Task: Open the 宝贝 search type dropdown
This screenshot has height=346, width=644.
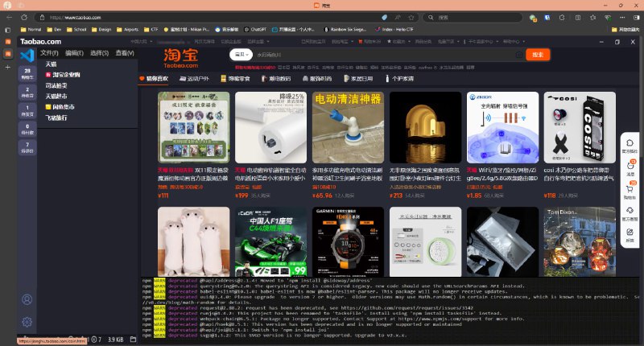Action: pos(238,55)
